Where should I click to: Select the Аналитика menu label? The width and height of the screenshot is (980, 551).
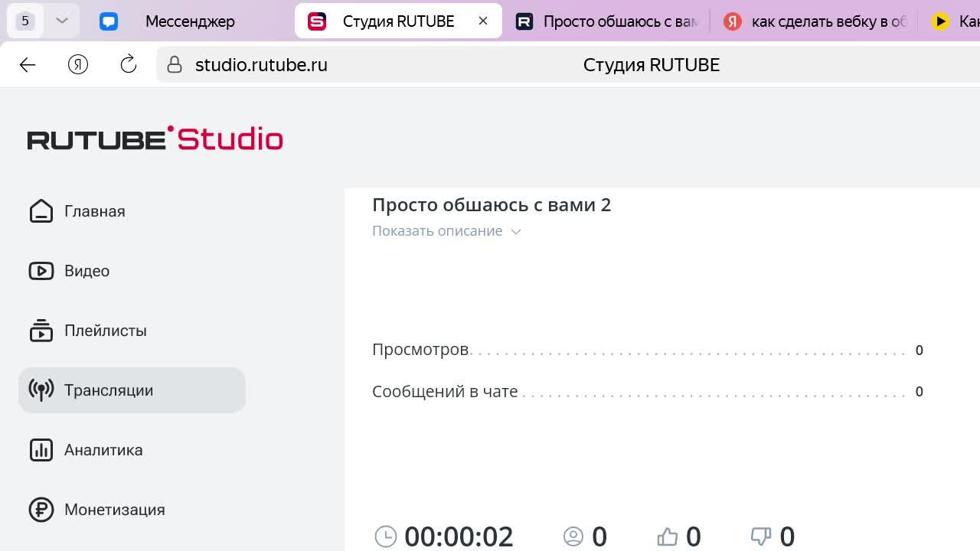coord(103,450)
